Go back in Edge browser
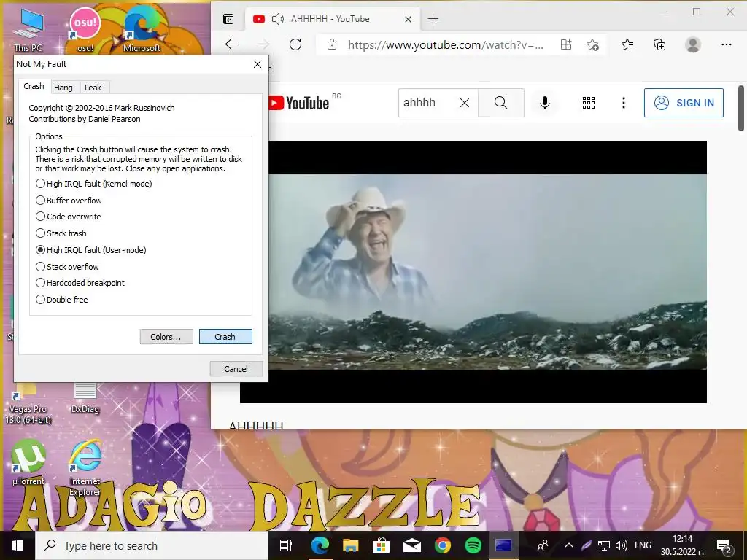 231,44
